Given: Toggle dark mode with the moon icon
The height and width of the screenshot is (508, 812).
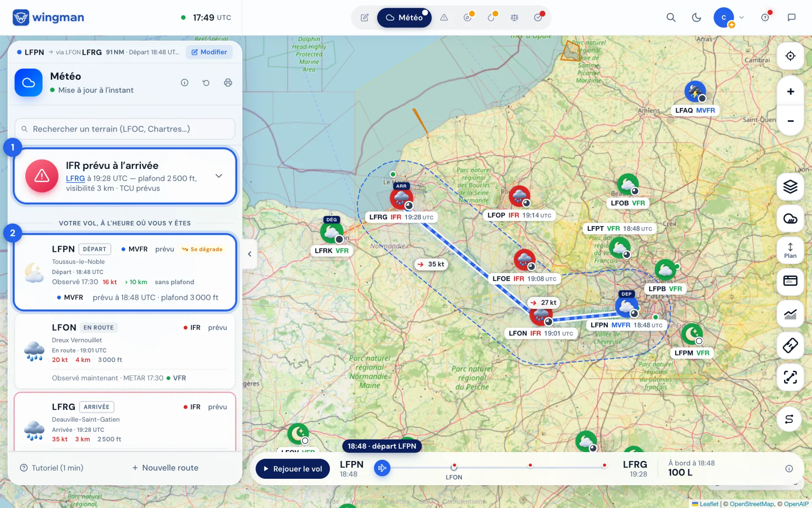Looking at the screenshot, I should [696, 17].
